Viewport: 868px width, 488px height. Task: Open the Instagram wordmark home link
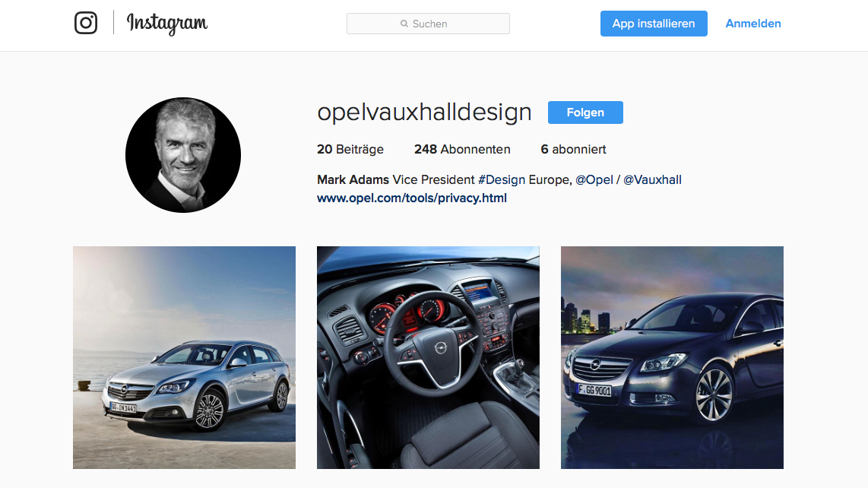coord(167,24)
